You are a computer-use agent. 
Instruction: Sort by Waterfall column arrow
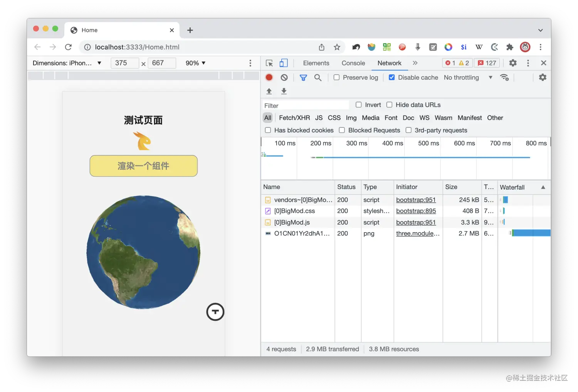click(543, 187)
